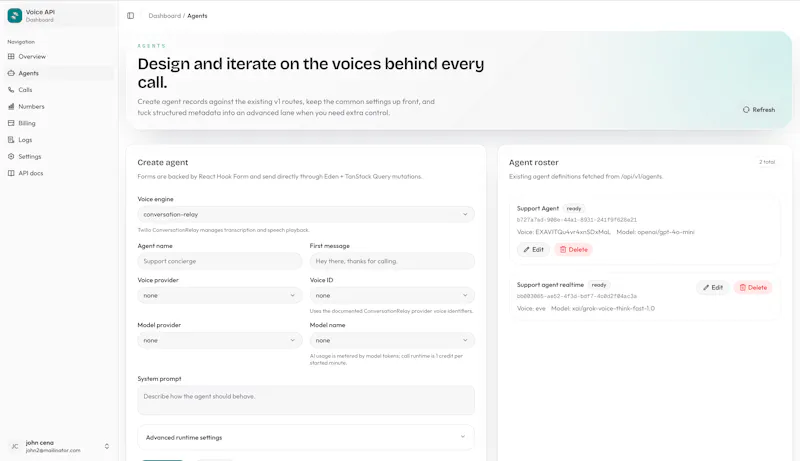Screen dimensions: 800x461
Task: Open the Billing page
Action: click(60, 123)
